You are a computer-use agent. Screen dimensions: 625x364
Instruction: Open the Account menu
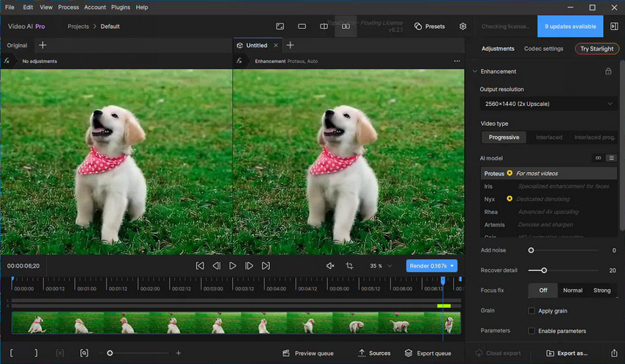(95, 7)
